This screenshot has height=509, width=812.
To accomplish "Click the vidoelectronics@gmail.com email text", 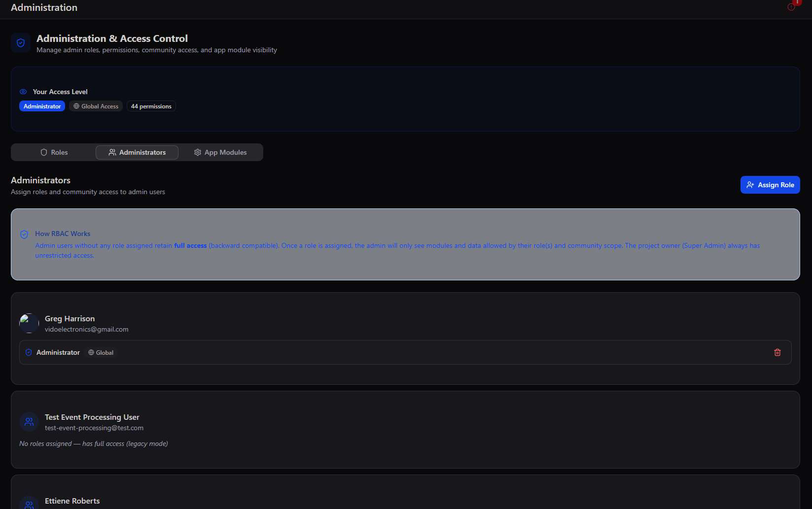I will coord(87,329).
